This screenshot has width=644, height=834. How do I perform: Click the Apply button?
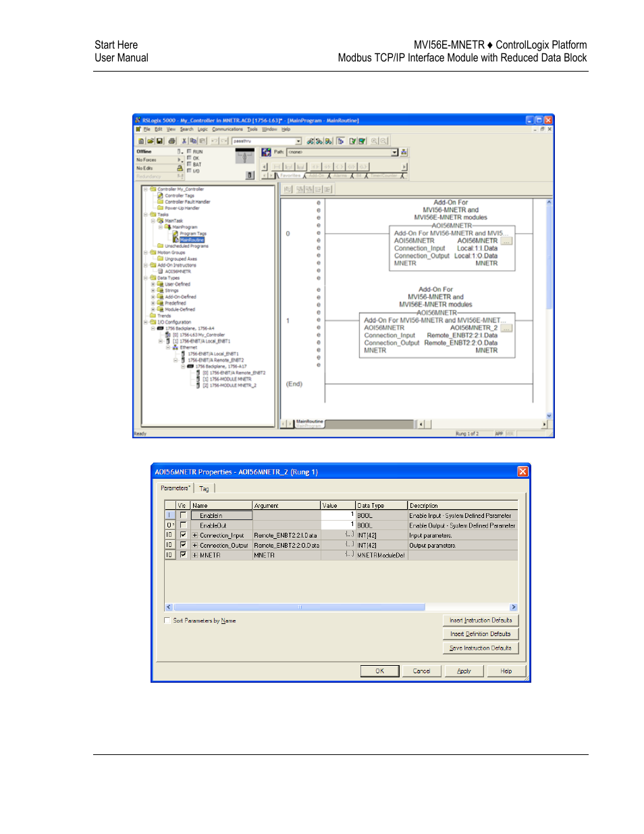point(464,671)
